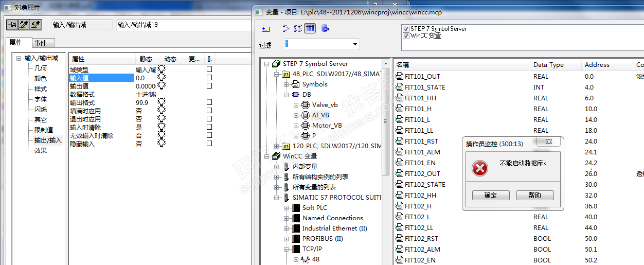Select the 输出/输入 property group
Screen dimensions: 644x265
48,140
